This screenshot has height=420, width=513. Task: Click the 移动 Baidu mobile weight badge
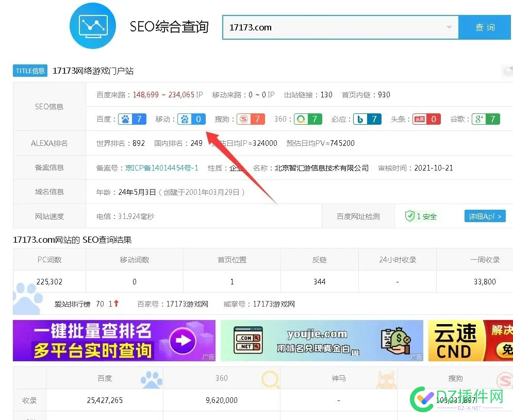point(191,119)
